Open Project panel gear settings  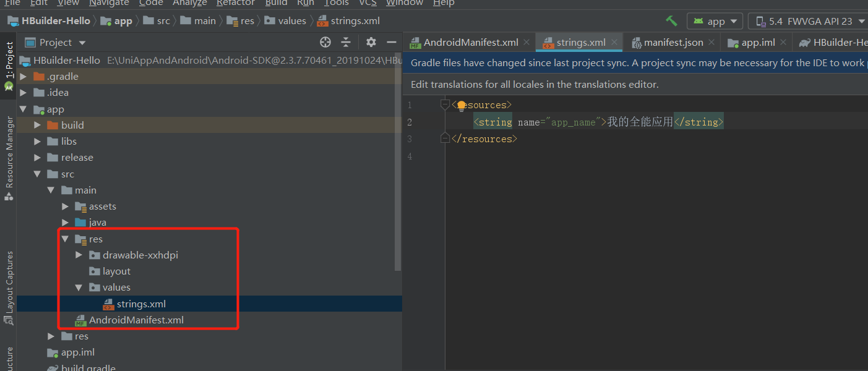(x=371, y=42)
